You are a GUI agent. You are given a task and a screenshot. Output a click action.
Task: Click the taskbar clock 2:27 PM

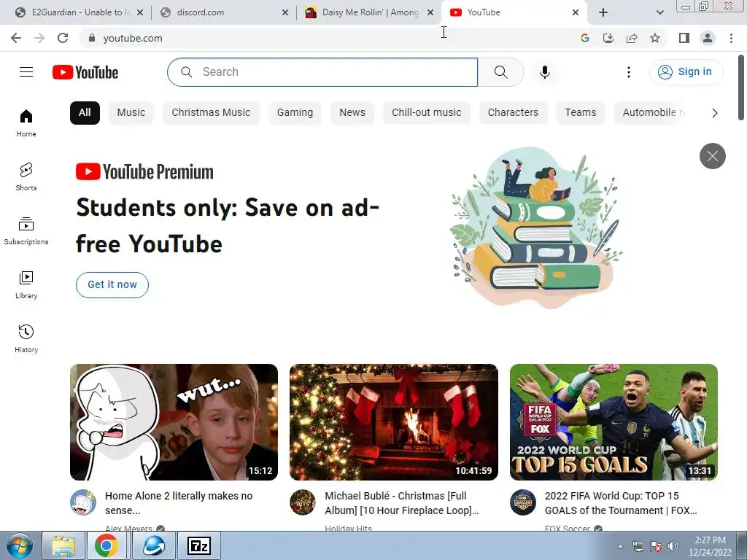(x=710, y=546)
